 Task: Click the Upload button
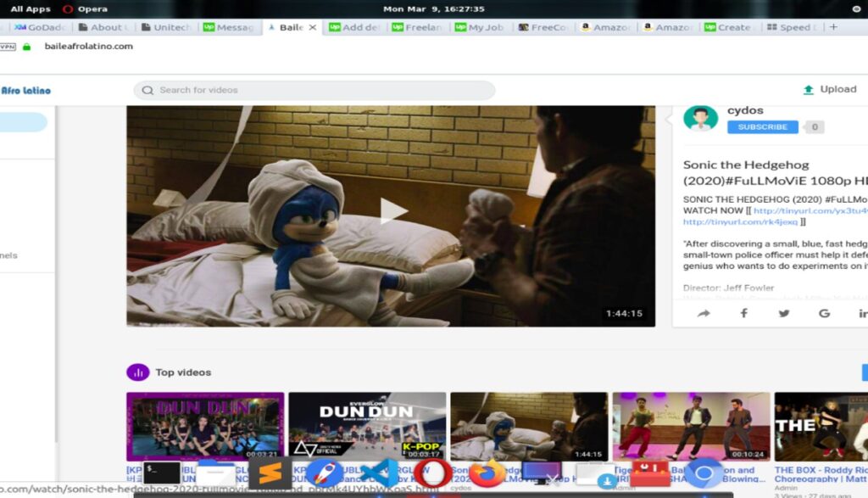pyautogui.click(x=829, y=89)
